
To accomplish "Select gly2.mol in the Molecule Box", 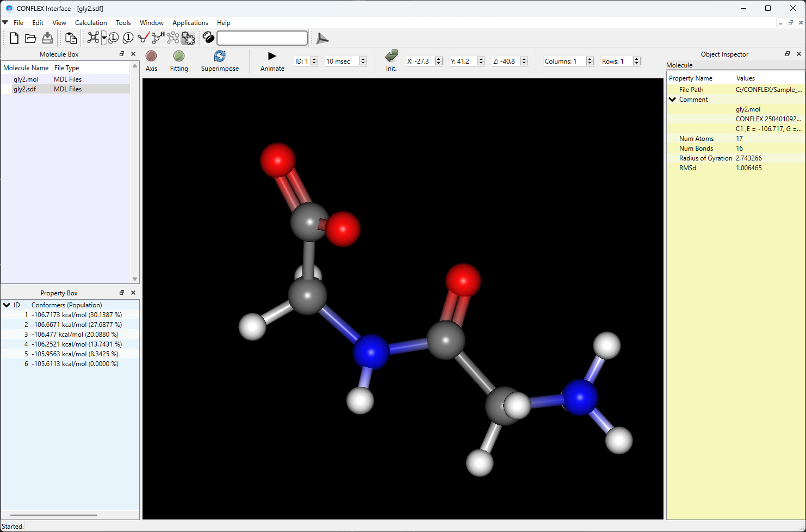I will [x=26, y=79].
